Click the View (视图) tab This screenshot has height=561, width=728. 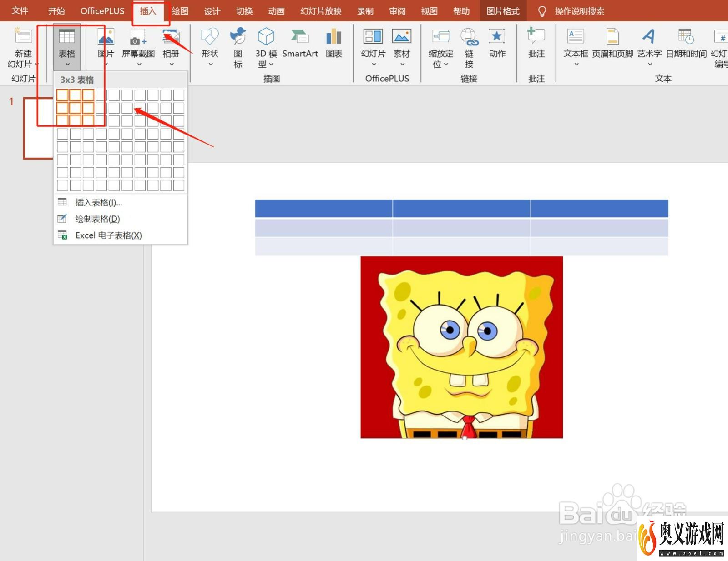(429, 11)
